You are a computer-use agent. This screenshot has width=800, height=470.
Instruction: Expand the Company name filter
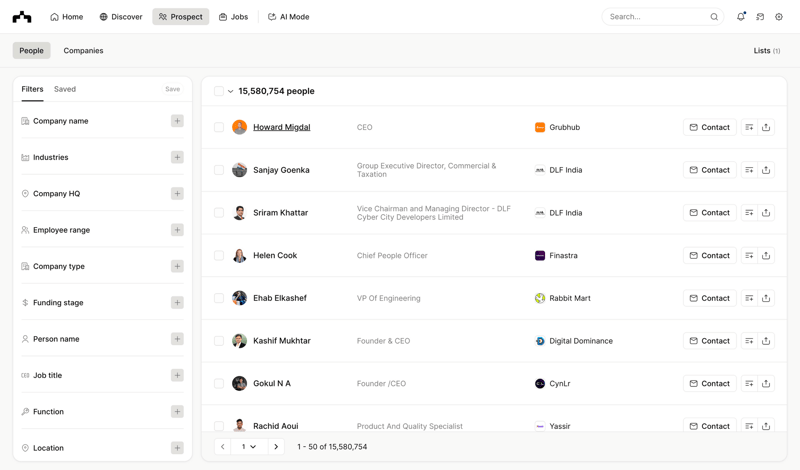[x=177, y=121]
